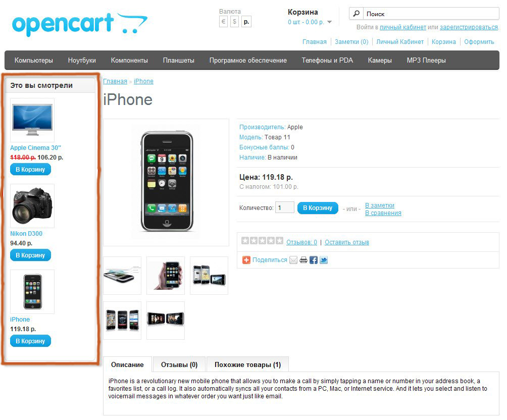This screenshot has width=507, height=420.
Task: Open the Телефоны и PDA menu
Action: click(x=327, y=61)
